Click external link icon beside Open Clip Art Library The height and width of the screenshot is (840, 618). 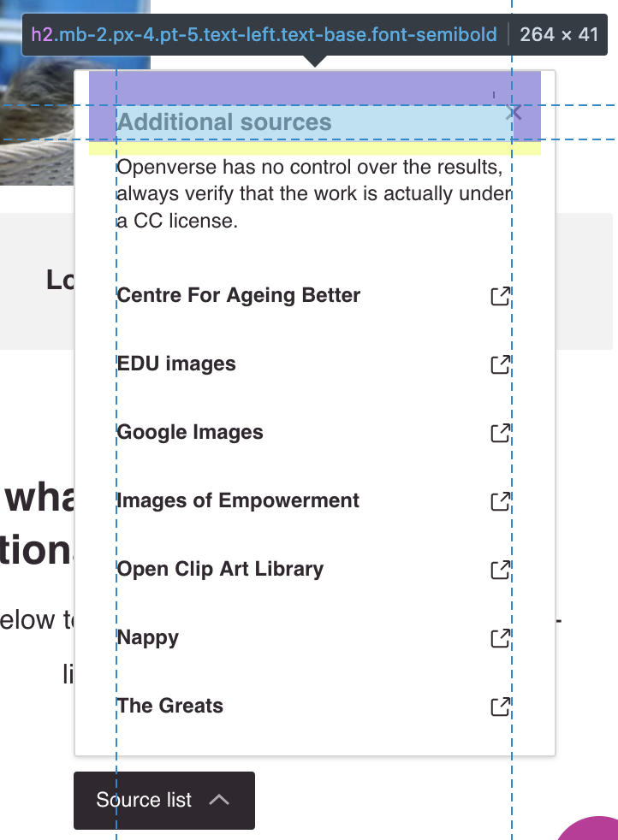pyautogui.click(x=501, y=570)
